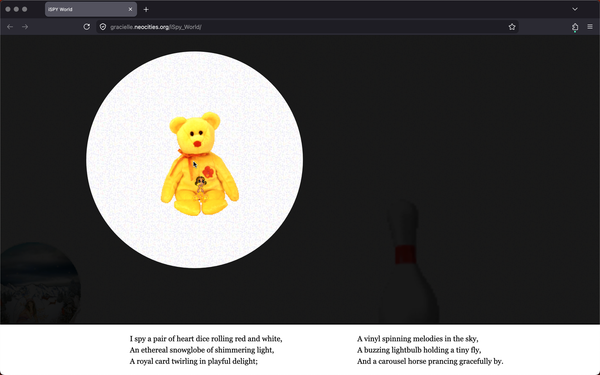Expand the list-all-tabs chevron
Screen dimensions: 600x375
[575, 9]
